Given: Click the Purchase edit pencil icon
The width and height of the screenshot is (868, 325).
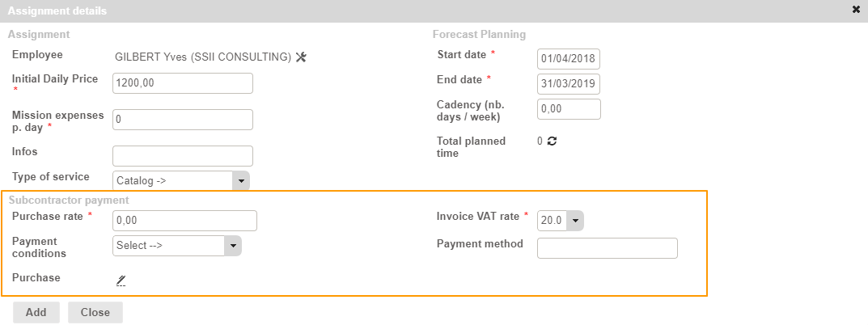Looking at the screenshot, I should (x=121, y=280).
